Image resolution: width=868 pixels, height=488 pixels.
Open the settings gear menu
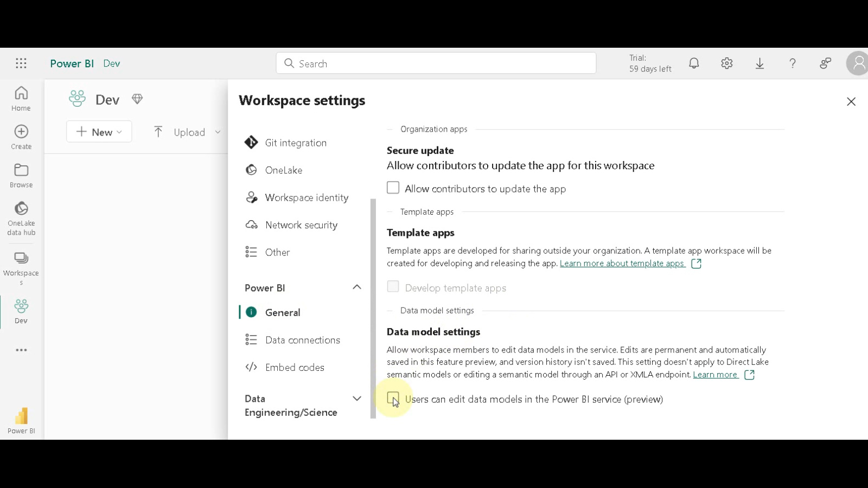coord(726,63)
